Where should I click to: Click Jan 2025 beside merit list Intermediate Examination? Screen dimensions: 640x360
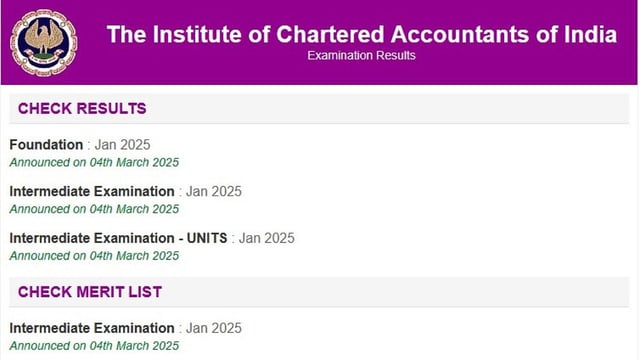point(214,328)
